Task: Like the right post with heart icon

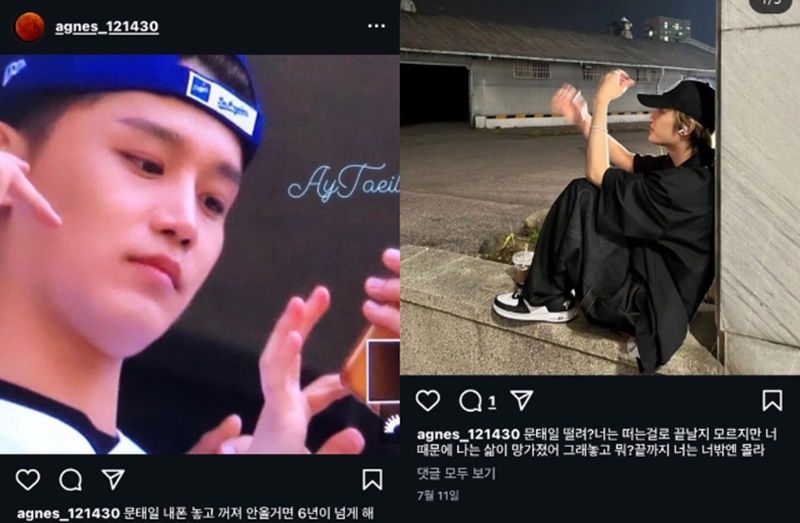Action: [x=428, y=401]
